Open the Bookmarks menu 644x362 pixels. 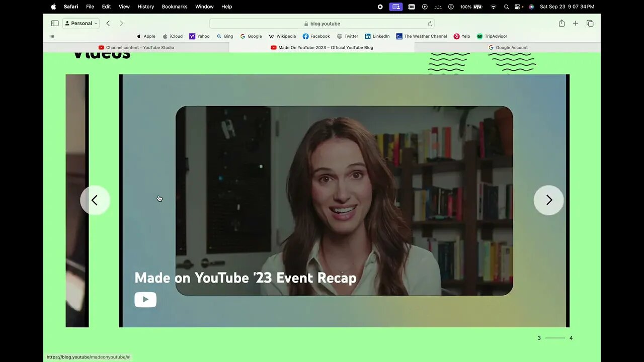tap(175, 7)
